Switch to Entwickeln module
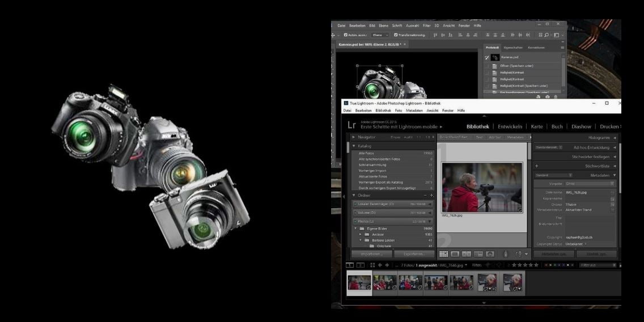 (x=510, y=126)
